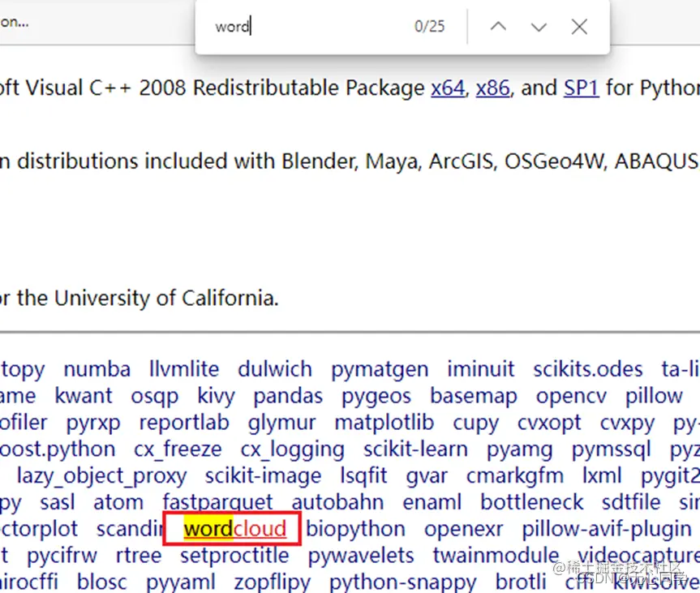
Task: Open the openexr package link
Action: [463, 530]
